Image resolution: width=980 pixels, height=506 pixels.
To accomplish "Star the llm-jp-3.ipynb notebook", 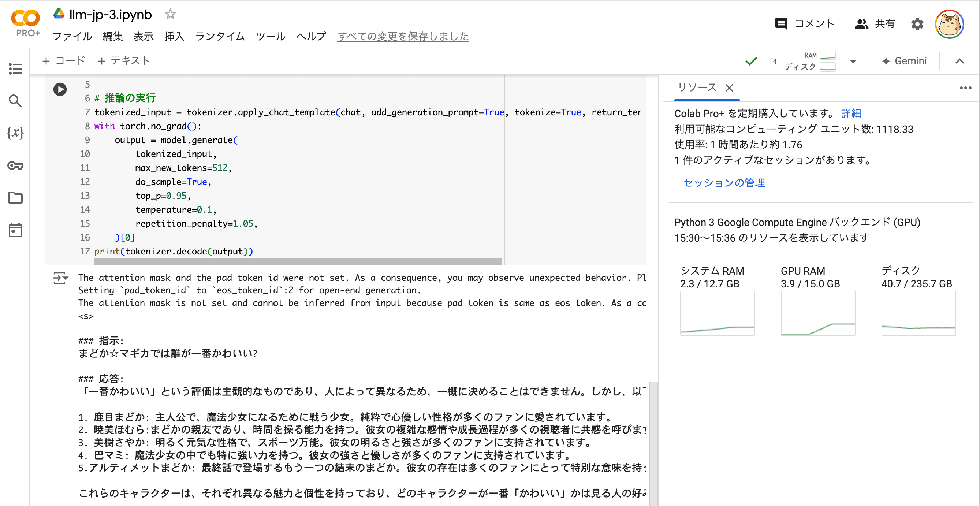I will point(170,14).
